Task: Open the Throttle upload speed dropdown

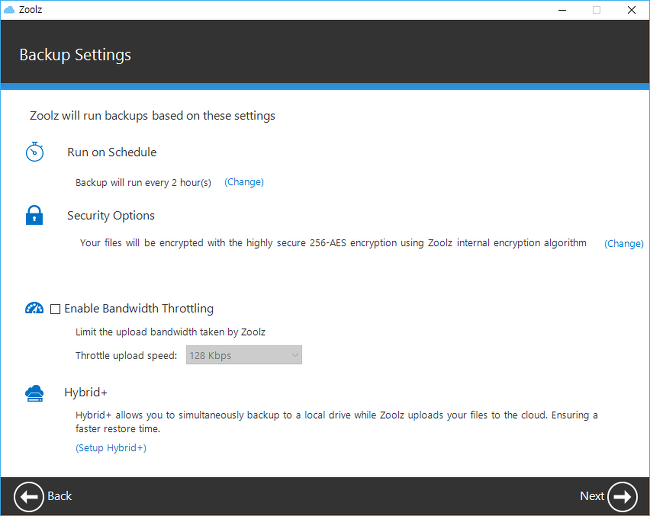Action: (x=244, y=355)
